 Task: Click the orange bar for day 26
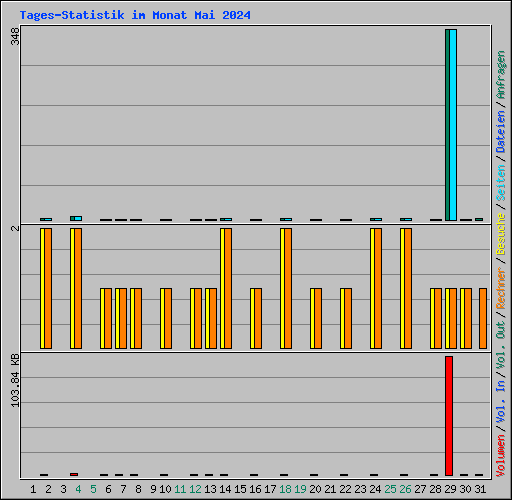point(408,288)
